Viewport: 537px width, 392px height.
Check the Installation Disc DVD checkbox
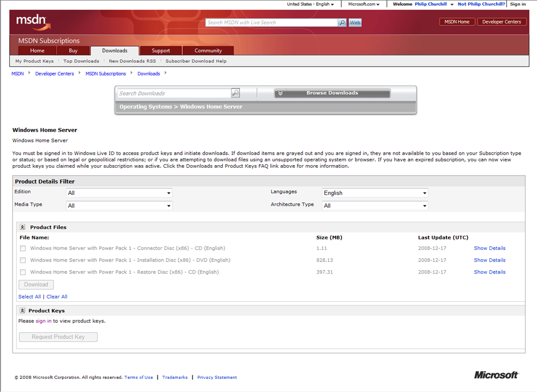pos(23,260)
